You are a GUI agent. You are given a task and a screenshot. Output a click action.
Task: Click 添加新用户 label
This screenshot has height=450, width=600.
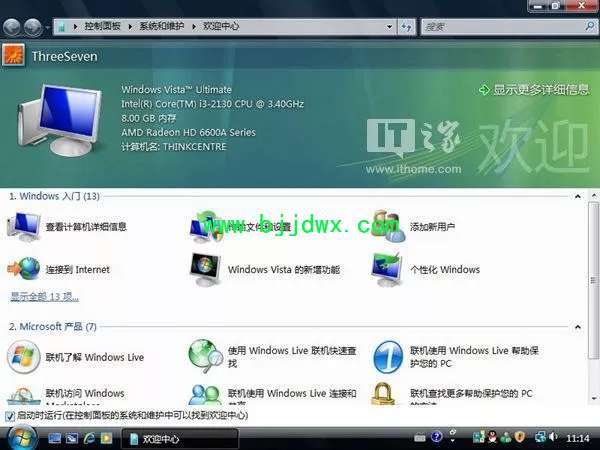pyautogui.click(x=432, y=227)
